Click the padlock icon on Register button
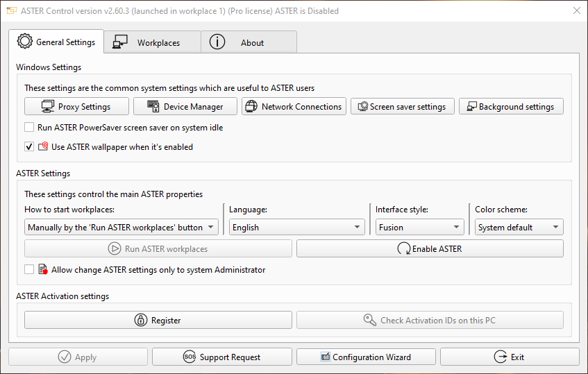The height and width of the screenshot is (374, 588). (141, 320)
